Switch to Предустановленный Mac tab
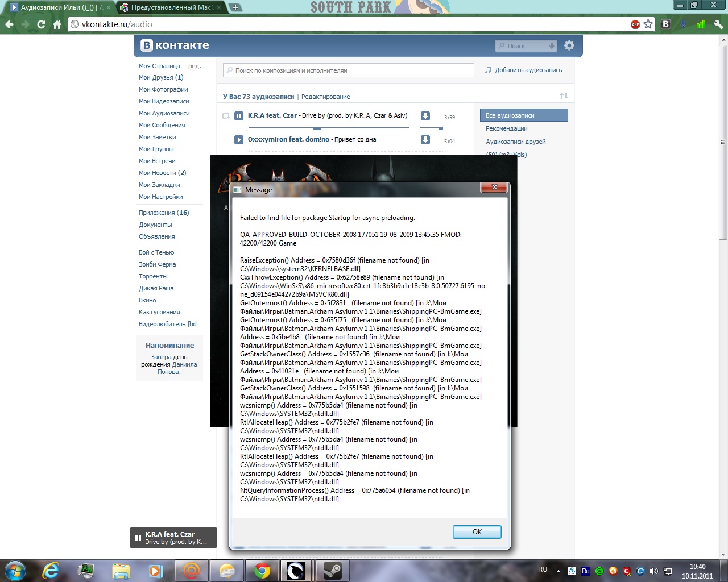The image size is (728, 582). pyautogui.click(x=172, y=7)
